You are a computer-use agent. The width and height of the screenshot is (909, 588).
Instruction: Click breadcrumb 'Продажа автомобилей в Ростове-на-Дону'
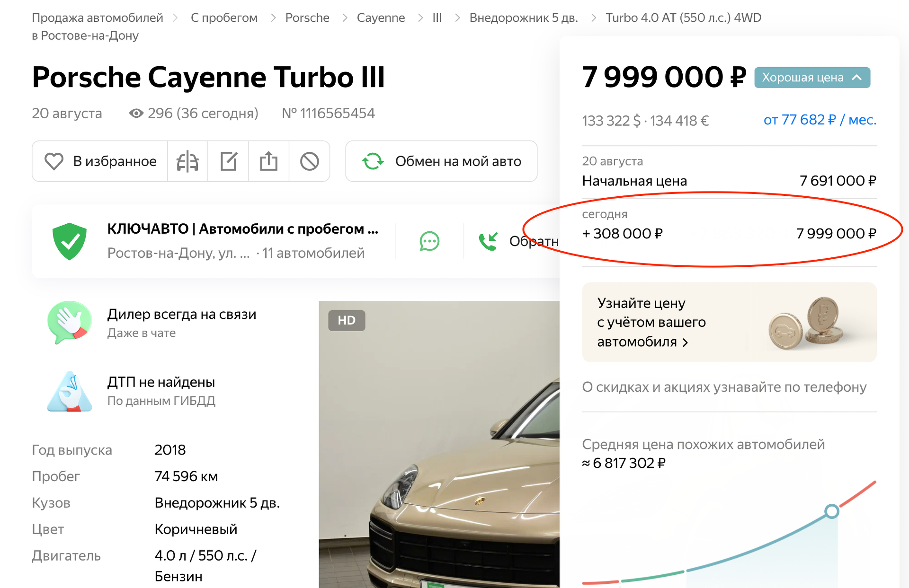point(98,26)
